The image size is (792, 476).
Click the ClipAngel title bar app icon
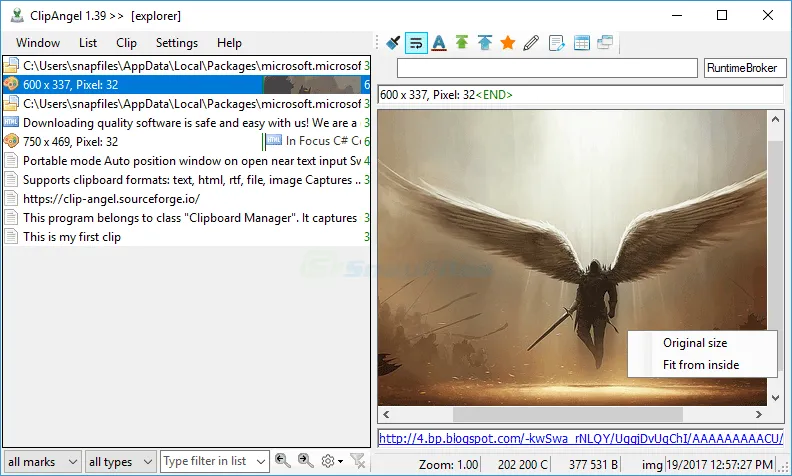point(17,16)
